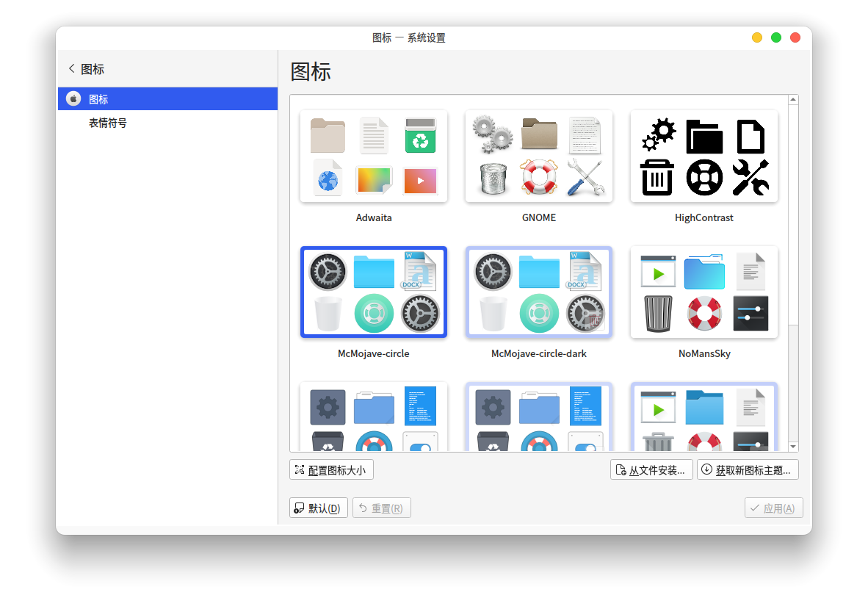Viewport: 868px width, 598px height.
Task: Maximize window with the green button
Action: [x=776, y=37]
